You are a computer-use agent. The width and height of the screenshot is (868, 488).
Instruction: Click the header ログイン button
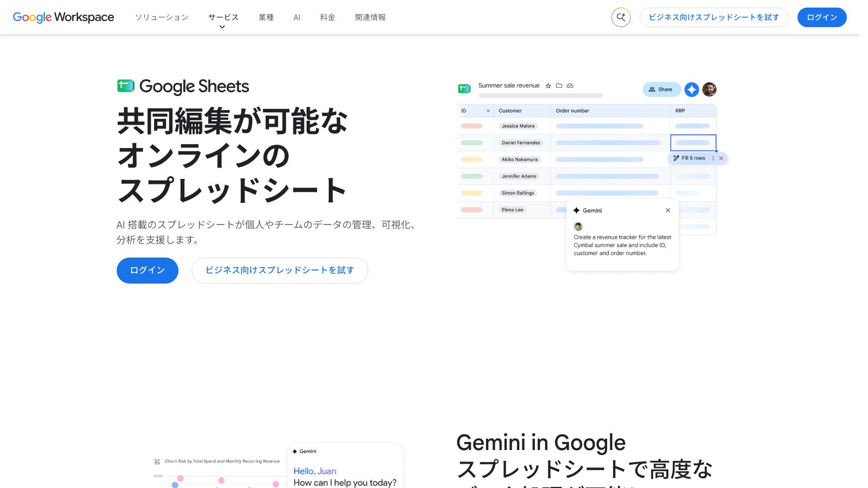coord(822,17)
